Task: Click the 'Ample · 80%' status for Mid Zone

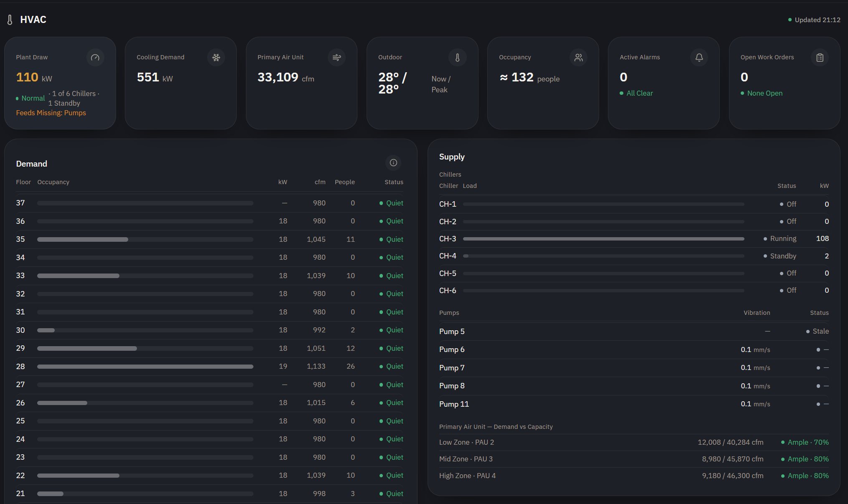Action: [805, 459]
